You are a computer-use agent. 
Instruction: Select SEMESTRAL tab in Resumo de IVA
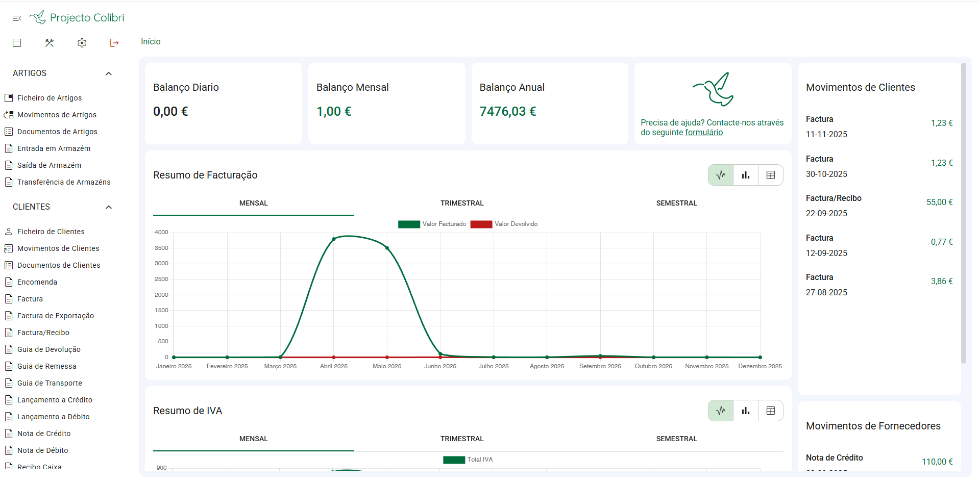click(676, 439)
